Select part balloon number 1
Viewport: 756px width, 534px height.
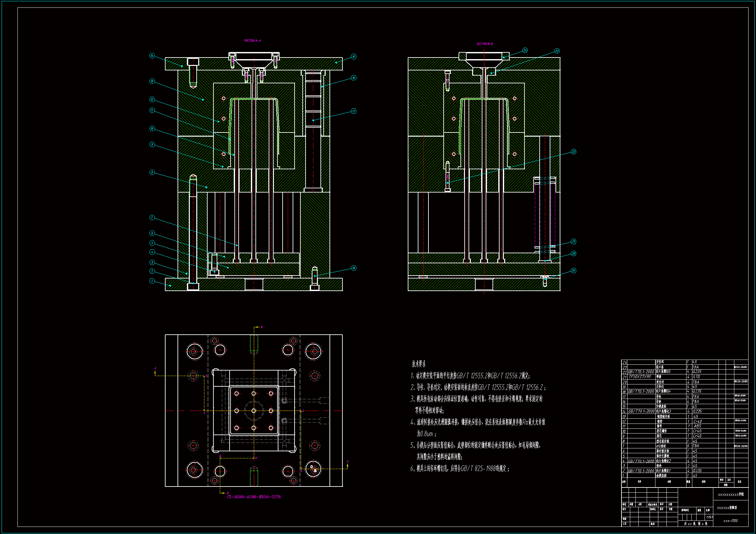coord(152,281)
